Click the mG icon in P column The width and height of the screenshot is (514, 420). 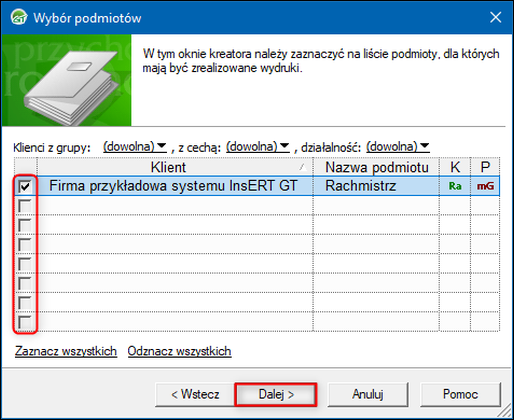[x=485, y=186]
